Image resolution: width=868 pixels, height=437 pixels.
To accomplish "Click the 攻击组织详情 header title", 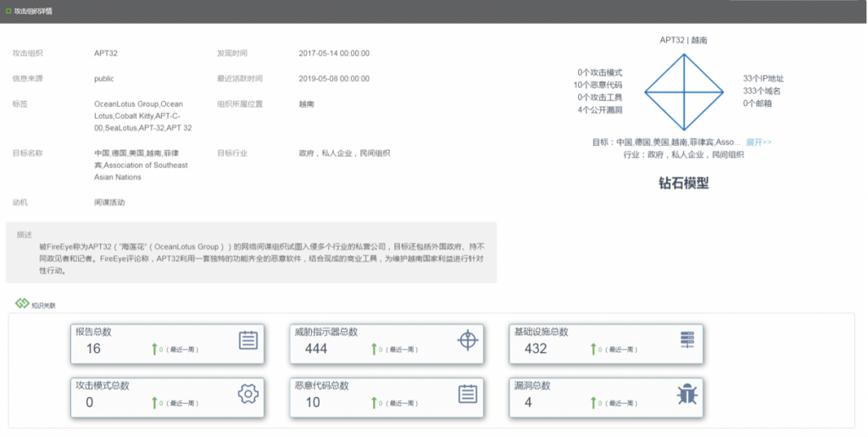I will point(34,11).
